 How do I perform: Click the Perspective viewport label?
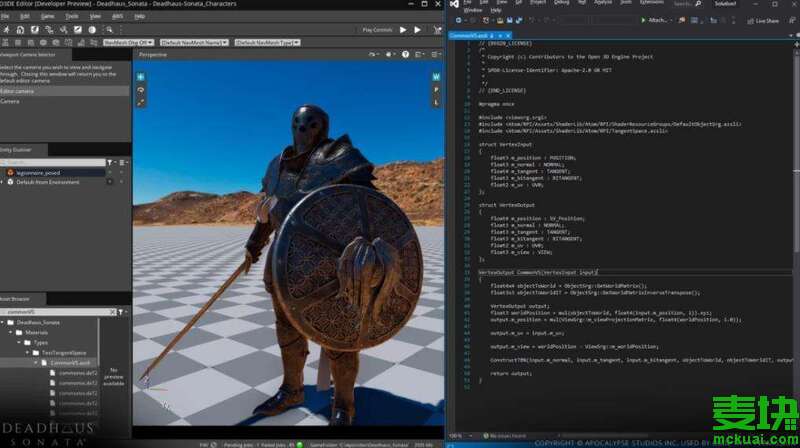coord(153,55)
